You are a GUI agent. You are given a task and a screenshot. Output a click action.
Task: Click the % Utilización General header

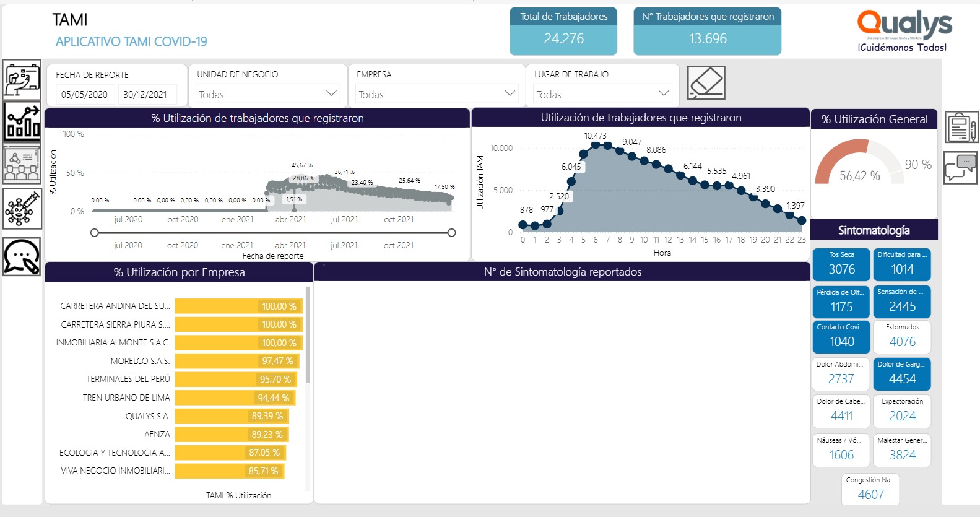(874, 119)
